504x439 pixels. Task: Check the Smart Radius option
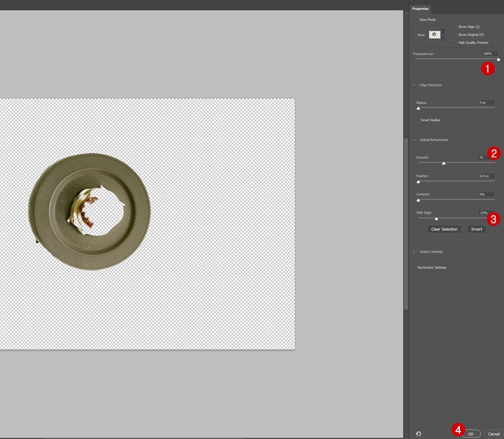pos(418,120)
